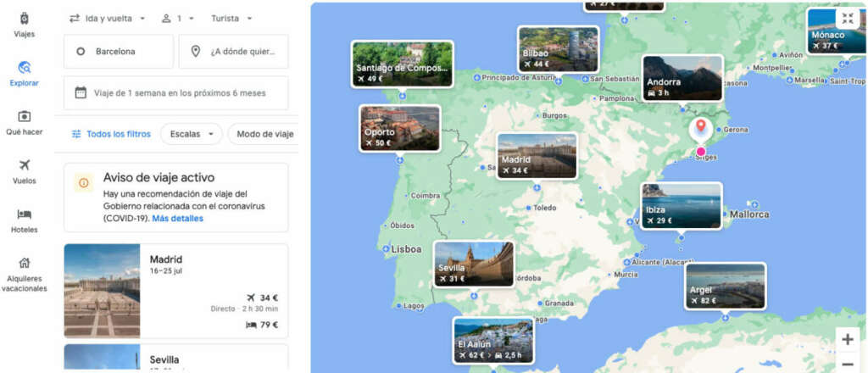Click the Montpellier label on the map
The width and height of the screenshot is (868, 373).
pos(773,68)
